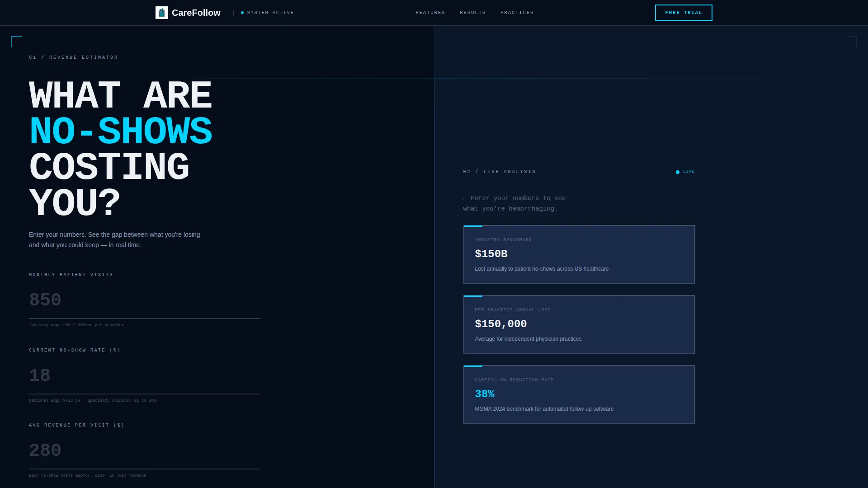Screen dimensions: 868x488
Task: Go to the Practices nav link
Action: (517, 13)
